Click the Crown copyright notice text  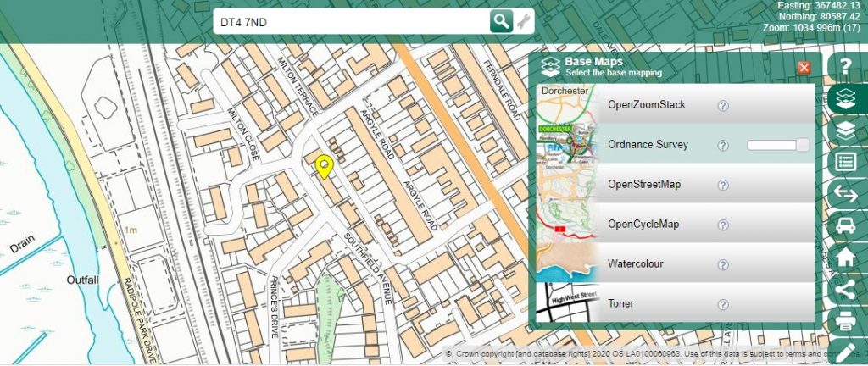[654, 354]
